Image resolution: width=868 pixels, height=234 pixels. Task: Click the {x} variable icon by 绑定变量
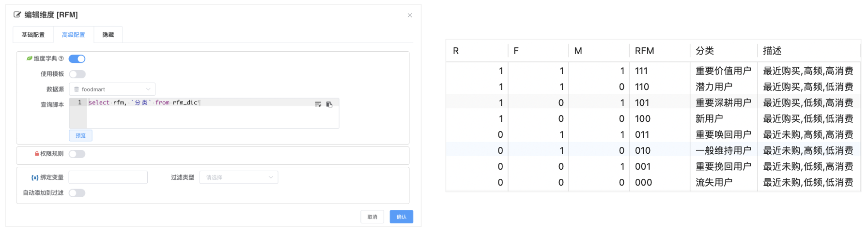pos(35,177)
